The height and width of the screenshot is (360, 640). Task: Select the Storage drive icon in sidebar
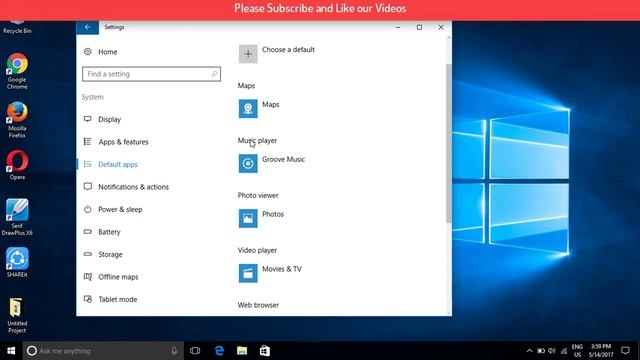click(88, 254)
